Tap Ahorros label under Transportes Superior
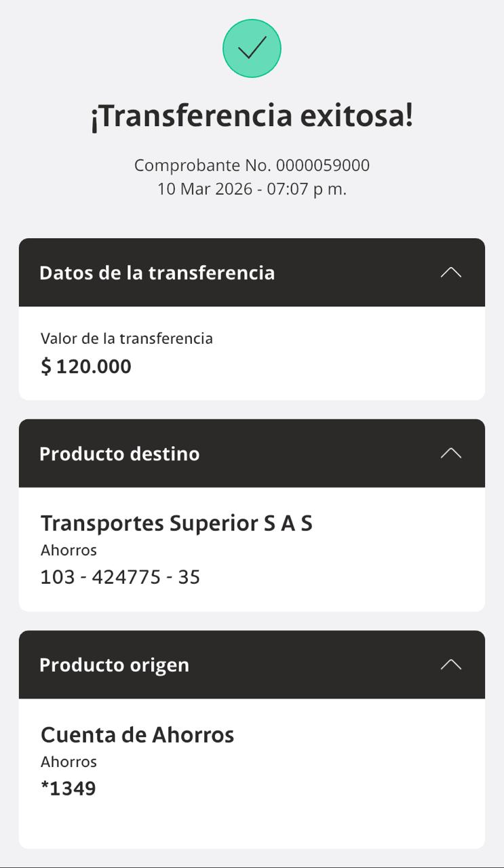The image size is (504, 868). click(69, 550)
